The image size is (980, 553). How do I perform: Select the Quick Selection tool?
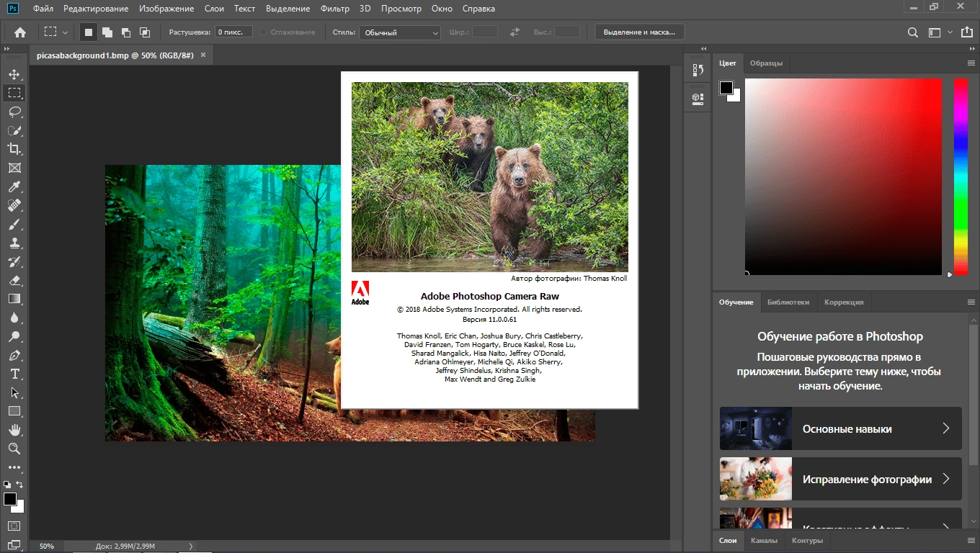(14, 130)
